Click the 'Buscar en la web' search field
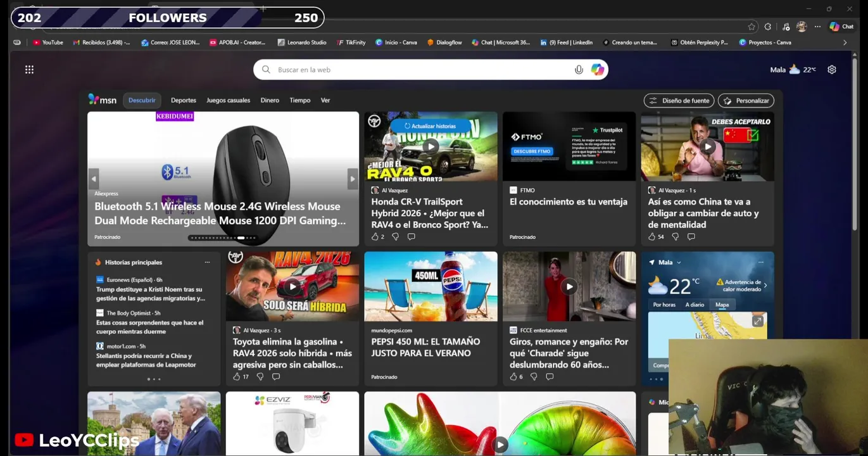 [431, 70]
